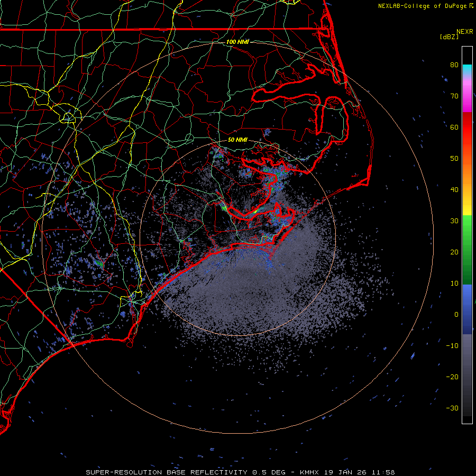Screen dimensions: 476x476
Task: Click the -20 value on the dBZ scale
Action: 452,377
